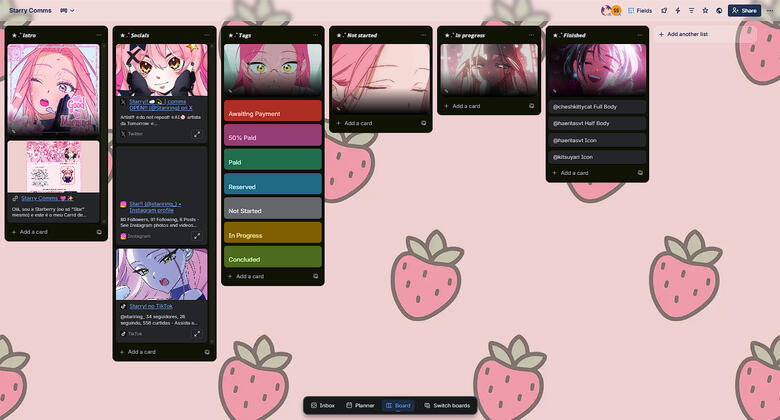Select the green Paid card
The height and width of the screenshot is (420, 780).
coord(273,160)
